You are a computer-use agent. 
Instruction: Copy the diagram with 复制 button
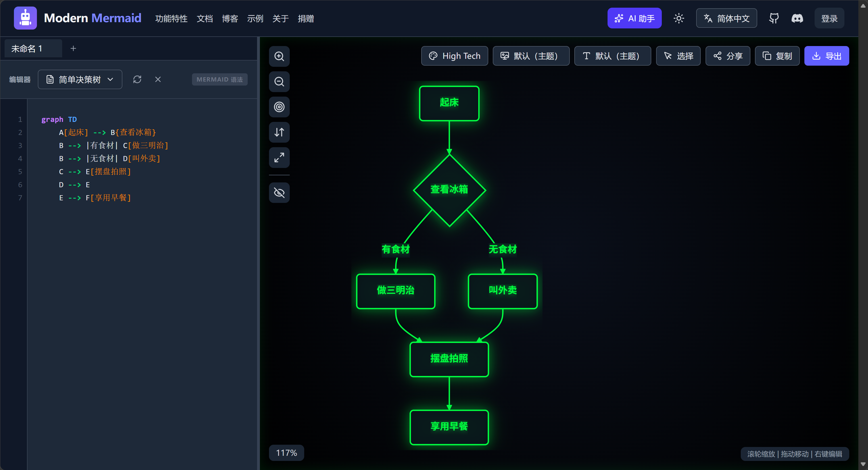777,56
